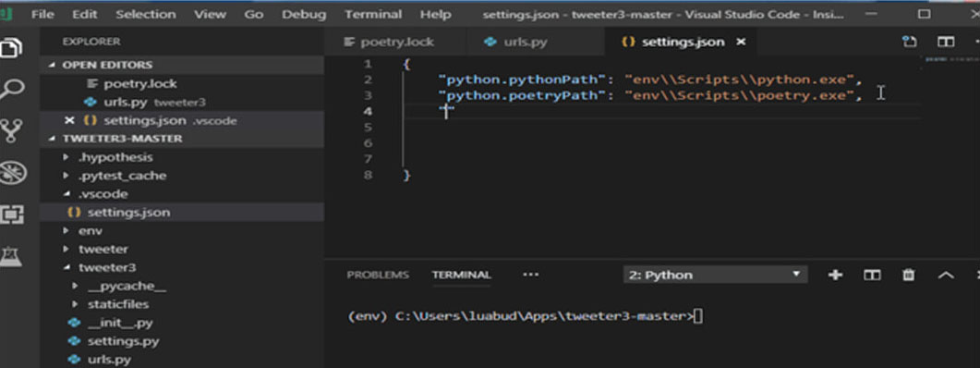Image resolution: width=980 pixels, height=368 pixels.
Task: Switch to the poetry.lock editor tab
Action: [x=395, y=42]
